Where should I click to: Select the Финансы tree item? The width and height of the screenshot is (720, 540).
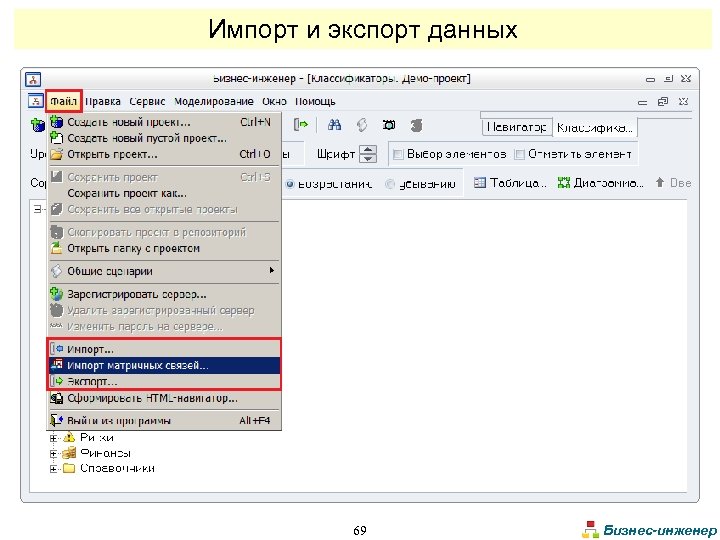tap(105, 453)
